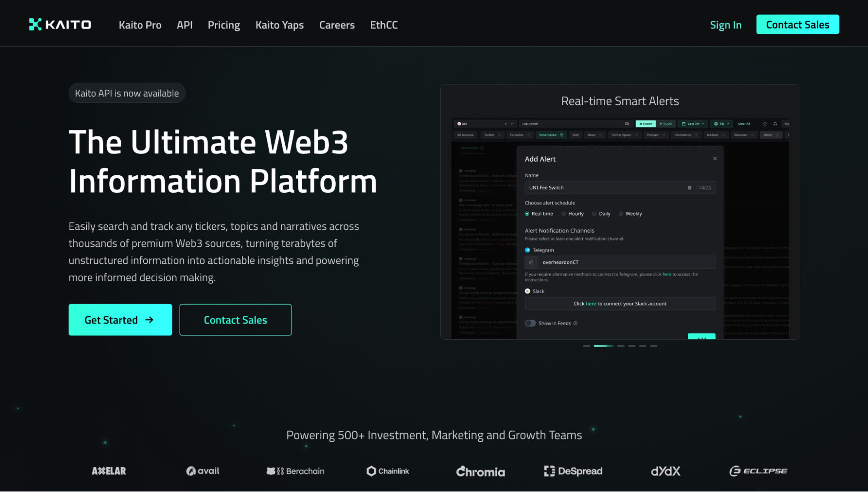Remove the UNI ticker with its X
The width and height of the screenshot is (868, 492).
point(505,124)
